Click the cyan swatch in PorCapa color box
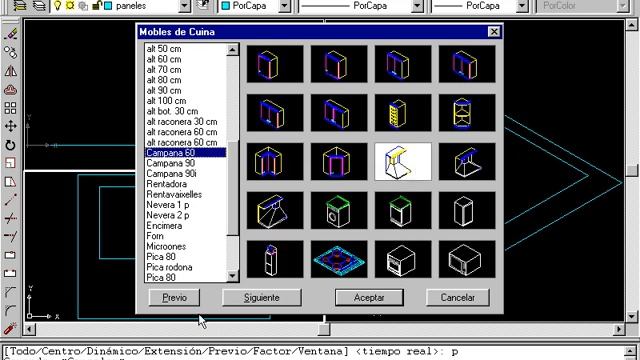Viewport: 640px width, 360px height. (x=226, y=6)
